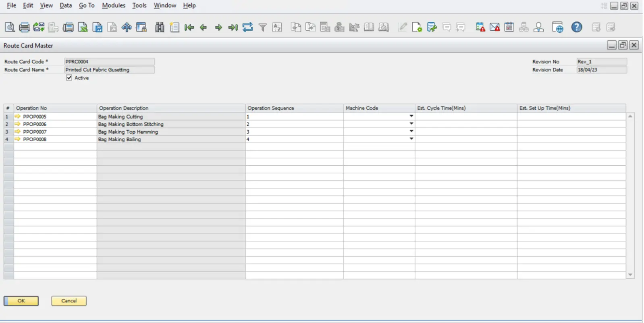Click the Print icon in toolbar
Viewport: 644px width, 323px height.
(x=24, y=27)
